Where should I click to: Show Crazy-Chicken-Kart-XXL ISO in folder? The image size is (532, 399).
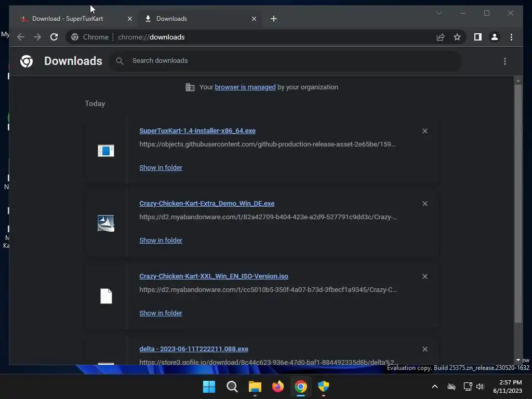pos(161,313)
